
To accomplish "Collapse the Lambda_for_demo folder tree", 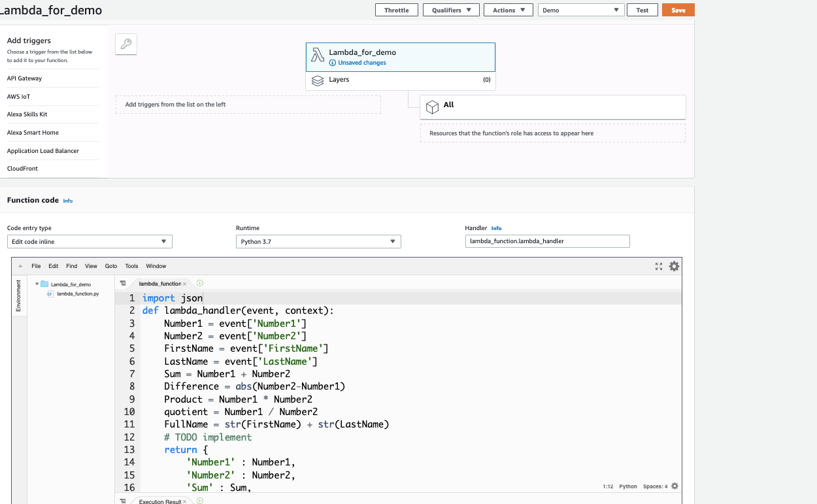I will [37, 284].
